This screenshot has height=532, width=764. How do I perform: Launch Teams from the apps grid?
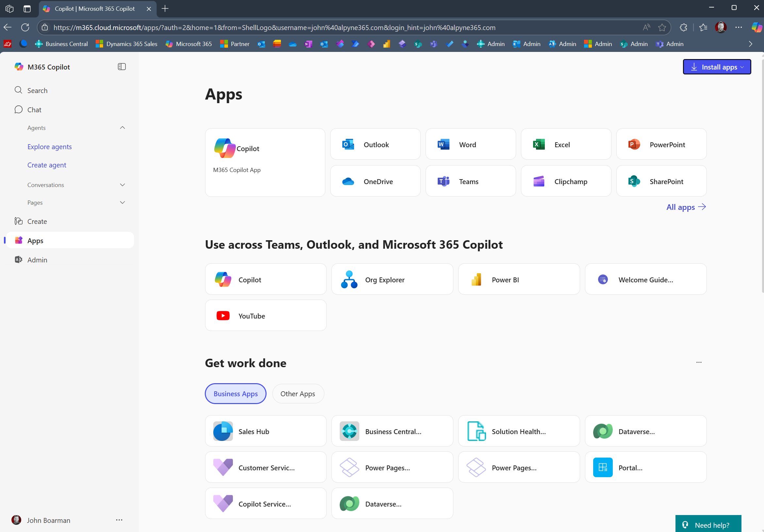pos(470,181)
